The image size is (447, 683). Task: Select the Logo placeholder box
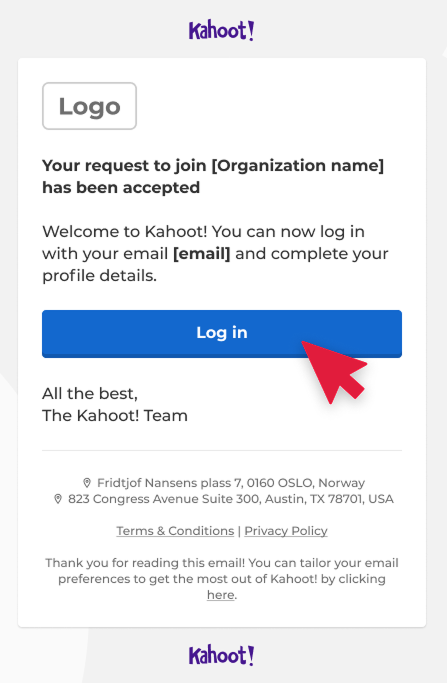pyautogui.click(x=89, y=106)
